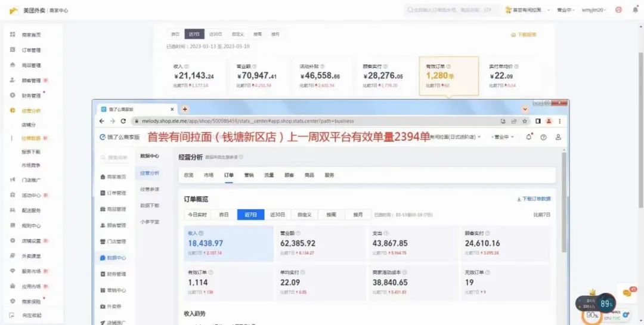Switch to the 流量 tab in 经营分析
Image resolution: width=644 pixels, height=325 pixels.
click(269, 175)
